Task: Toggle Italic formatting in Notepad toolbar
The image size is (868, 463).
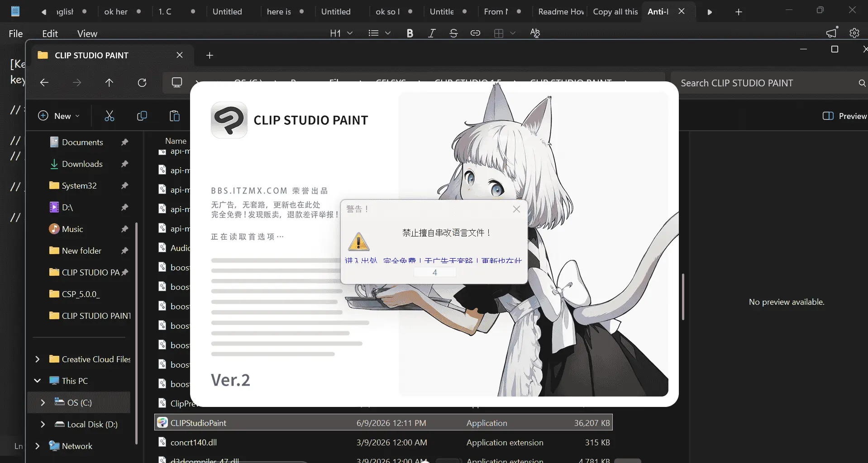Action: (x=432, y=33)
